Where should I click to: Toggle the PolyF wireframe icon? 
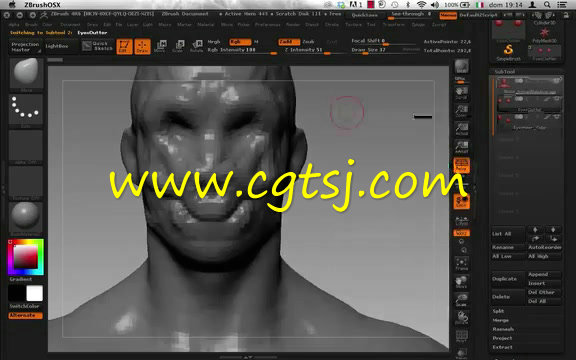pos(461,336)
